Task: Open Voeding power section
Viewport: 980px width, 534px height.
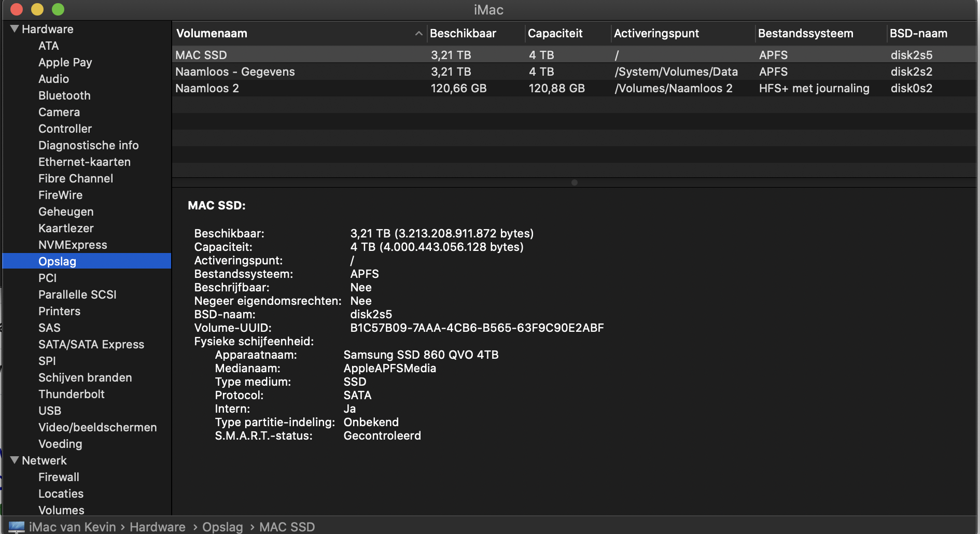Action: 60,444
